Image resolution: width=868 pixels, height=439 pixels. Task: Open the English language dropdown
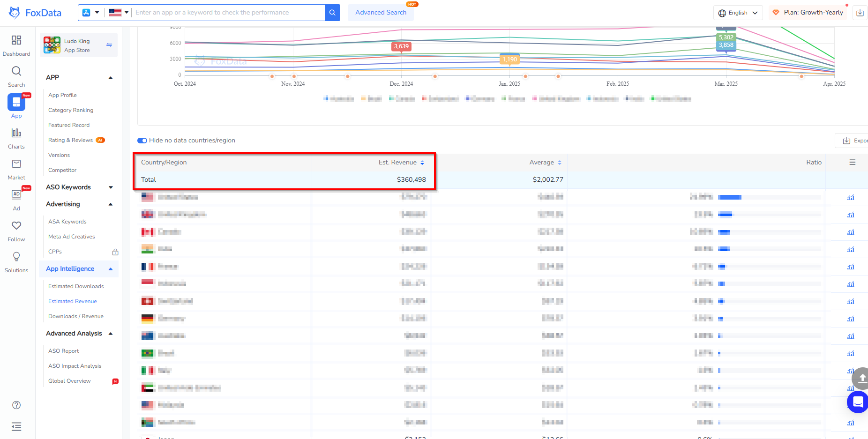(x=738, y=13)
